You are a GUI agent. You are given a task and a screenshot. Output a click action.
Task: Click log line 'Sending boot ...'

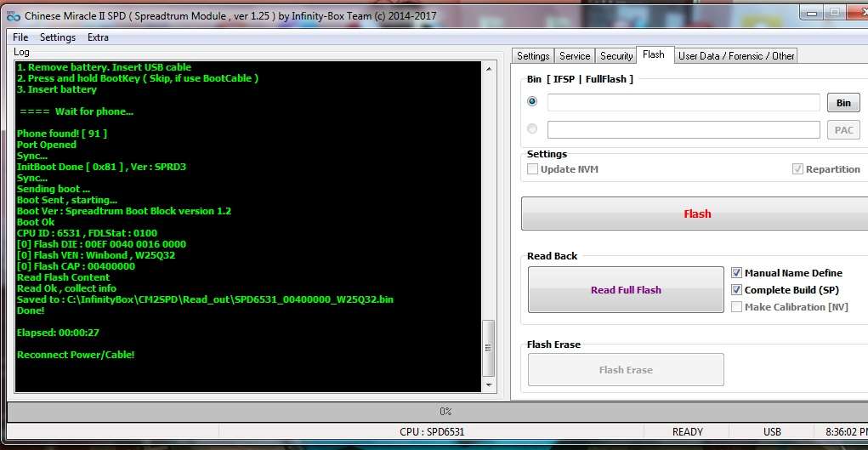(54, 189)
